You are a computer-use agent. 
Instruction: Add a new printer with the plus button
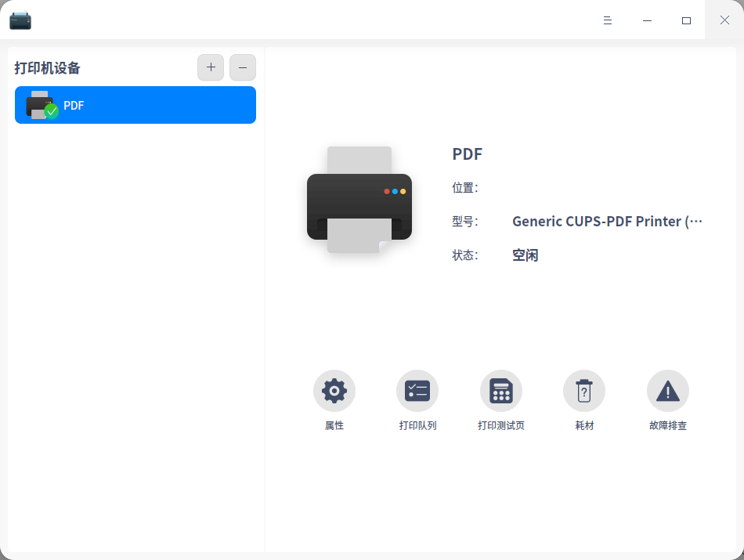(210, 67)
